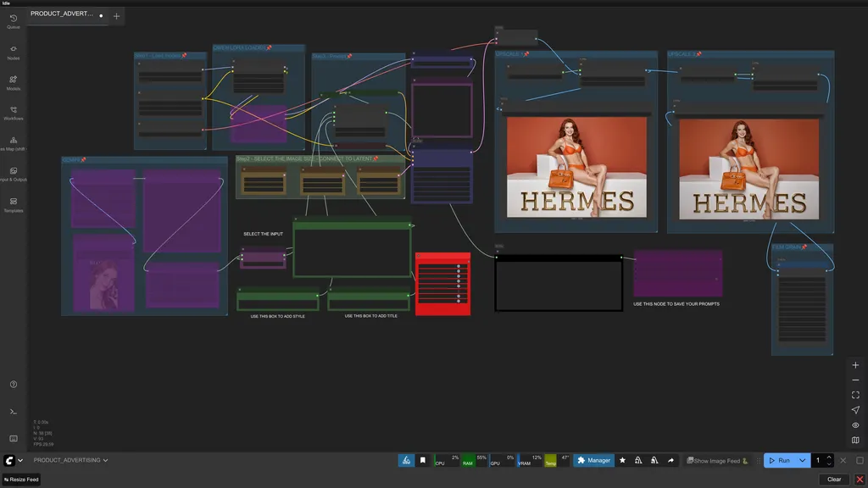
Task: Select the black prompt text box node
Action: click(x=559, y=283)
